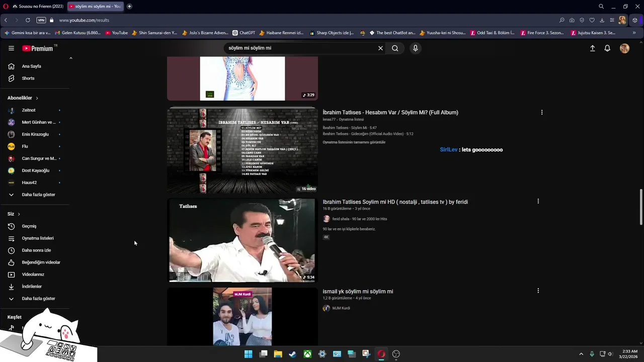Open the Create upload icon
This screenshot has height=362, width=644.
(592, 48)
